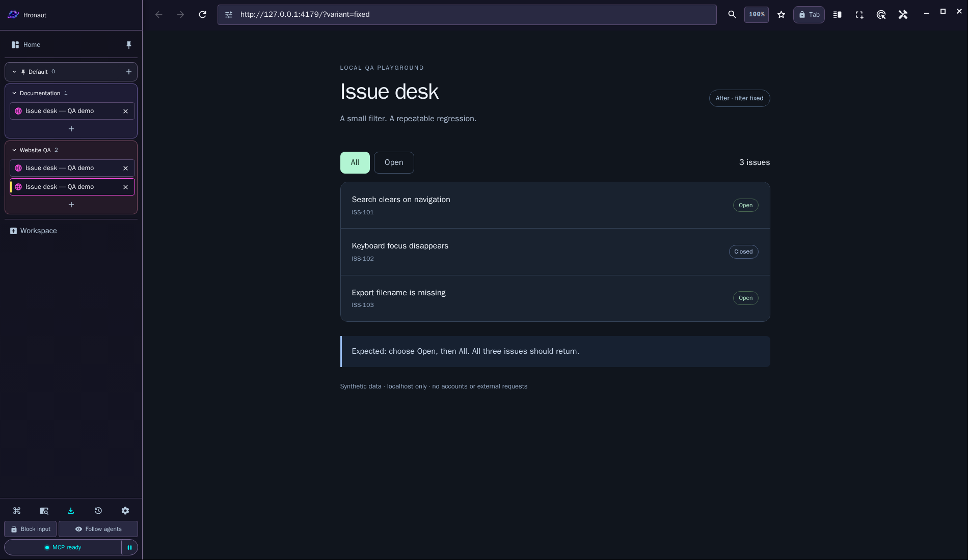Click the element inspector cursor icon
Screen dimensions: 968x560
(x=881, y=15)
